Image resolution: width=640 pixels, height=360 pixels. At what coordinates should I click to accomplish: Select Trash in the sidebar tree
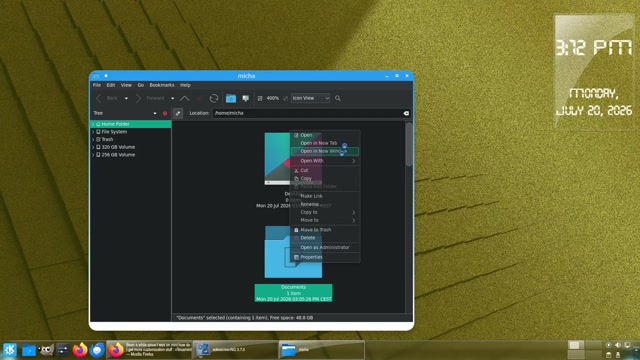(x=107, y=140)
